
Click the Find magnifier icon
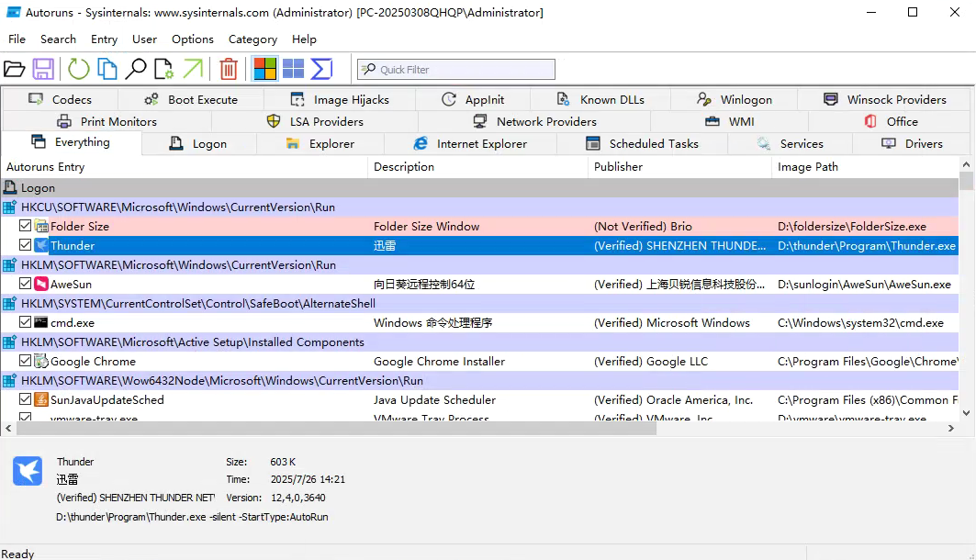(135, 69)
